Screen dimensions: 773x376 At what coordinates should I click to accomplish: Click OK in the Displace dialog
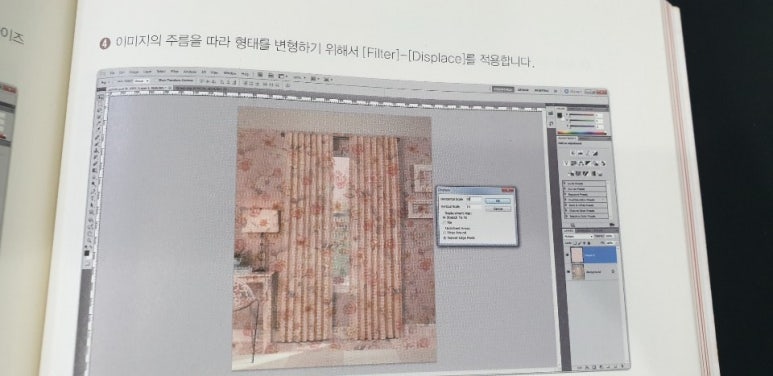(498, 201)
